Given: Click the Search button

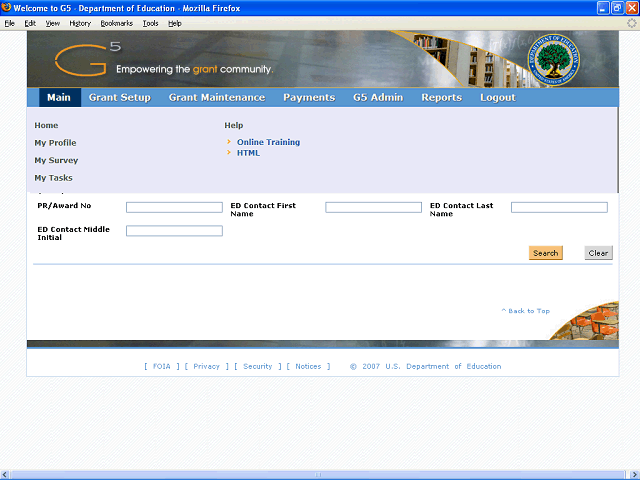Looking at the screenshot, I should click(546, 253).
